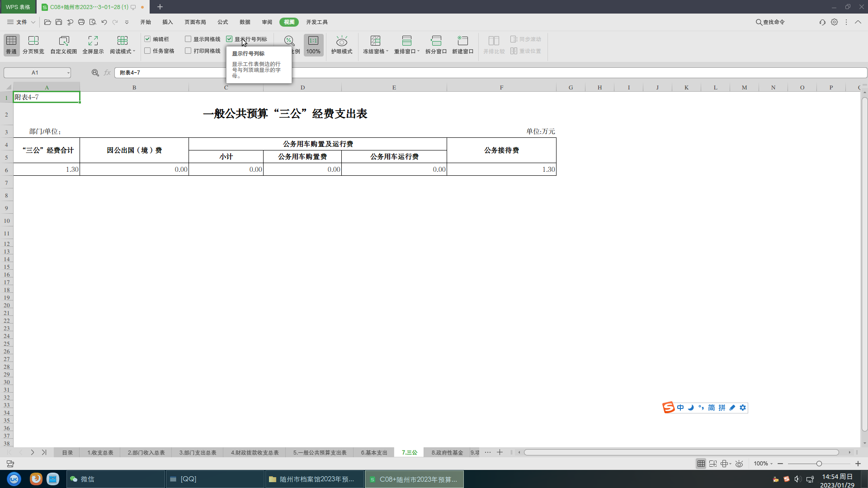This screenshot has width=868, height=488.
Task: Switch to the 8.政府性基金 sheet tab
Action: point(447,452)
